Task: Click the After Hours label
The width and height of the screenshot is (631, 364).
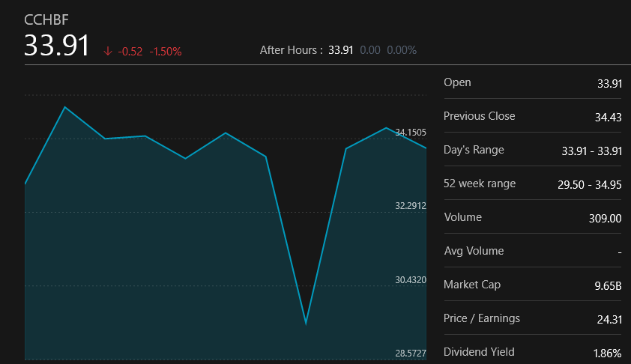Action: point(291,50)
